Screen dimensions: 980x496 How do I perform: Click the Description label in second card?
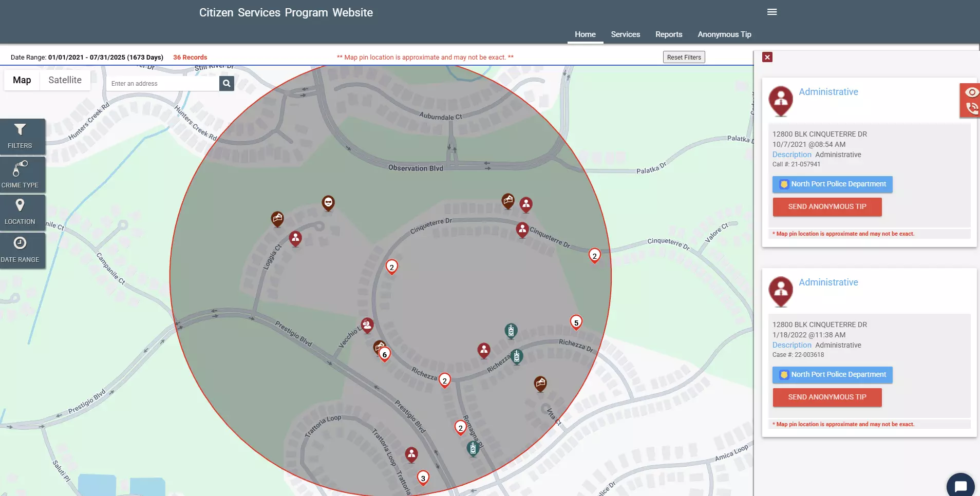click(x=791, y=345)
